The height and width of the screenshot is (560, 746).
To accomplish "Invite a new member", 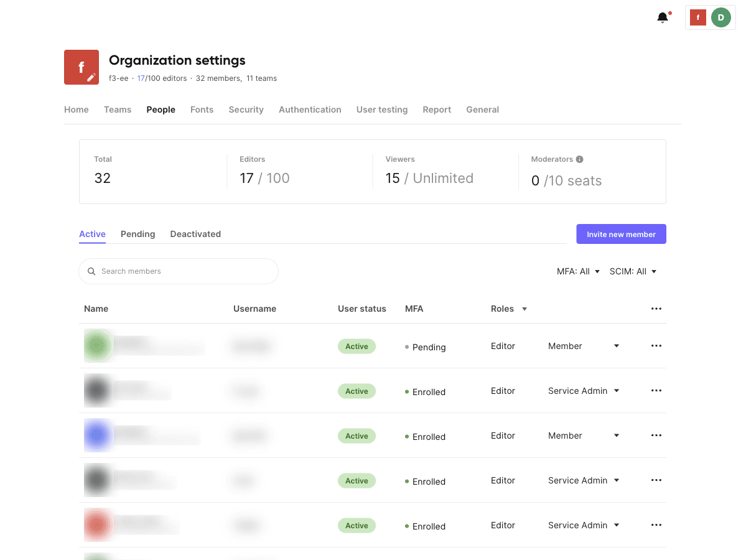I will [x=621, y=234].
